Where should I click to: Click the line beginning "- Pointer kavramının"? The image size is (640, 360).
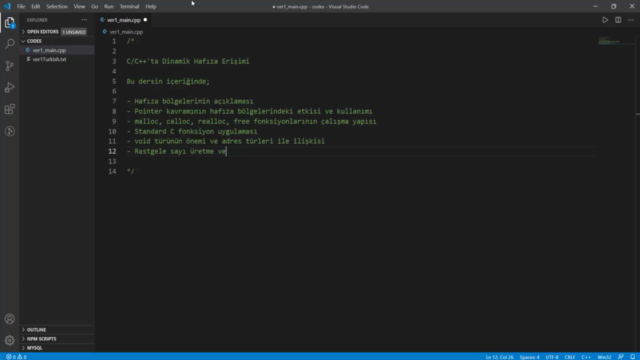249,111
